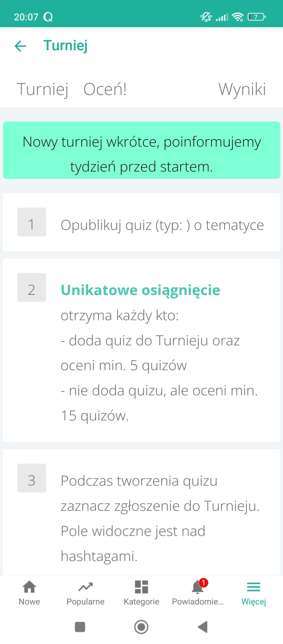Tap the Q icon in status bar
Viewport: 283px width, 644px height.
tap(48, 17)
